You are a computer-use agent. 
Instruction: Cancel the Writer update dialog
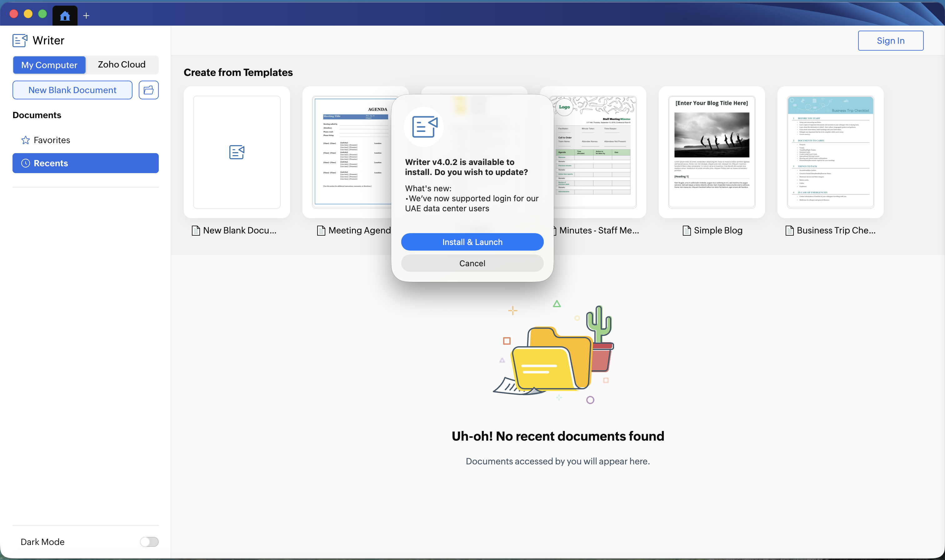coord(472,263)
